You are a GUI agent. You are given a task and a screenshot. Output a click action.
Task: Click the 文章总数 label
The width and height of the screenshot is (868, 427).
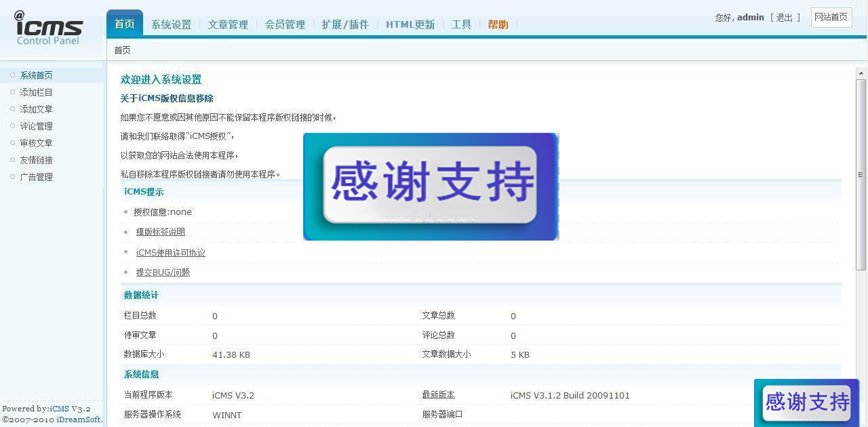[439, 315]
